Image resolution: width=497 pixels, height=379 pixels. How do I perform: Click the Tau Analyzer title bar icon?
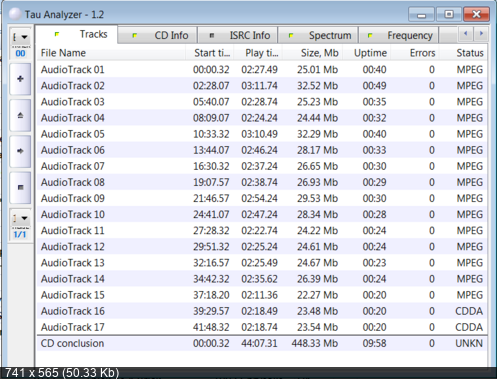click(x=15, y=14)
